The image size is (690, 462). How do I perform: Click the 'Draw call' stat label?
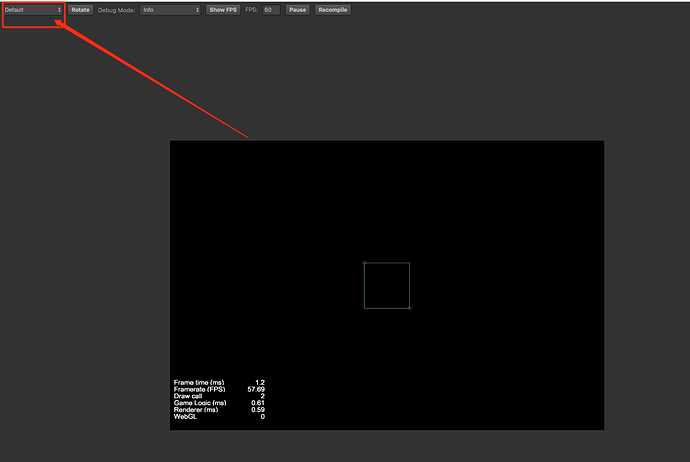tap(188, 396)
